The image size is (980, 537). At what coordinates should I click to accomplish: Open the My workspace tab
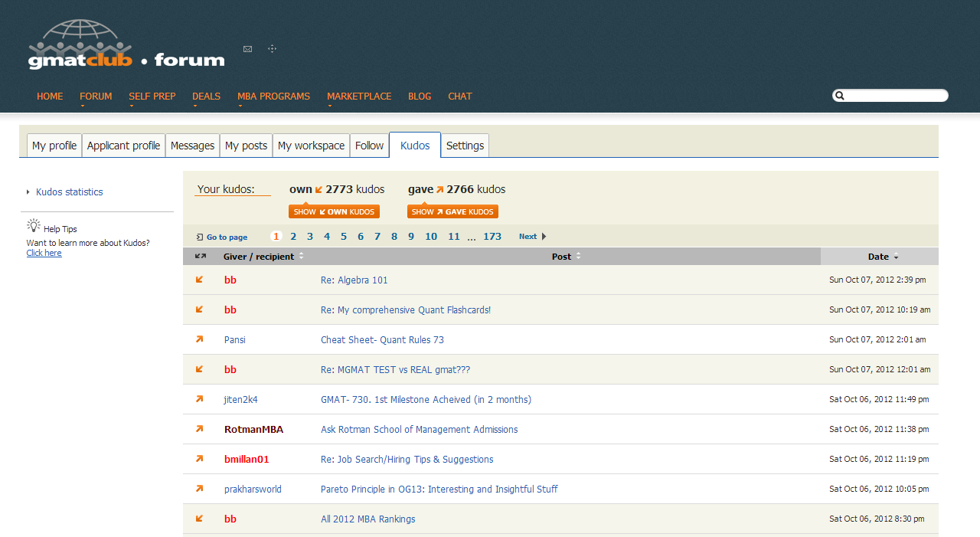311,146
